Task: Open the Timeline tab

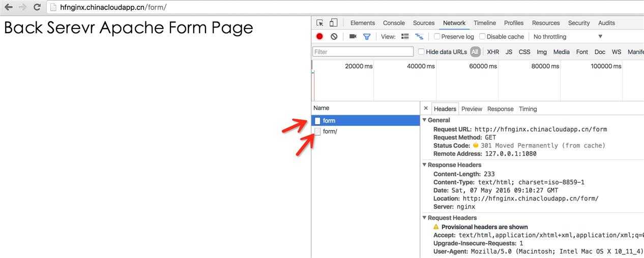Action: click(x=485, y=23)
